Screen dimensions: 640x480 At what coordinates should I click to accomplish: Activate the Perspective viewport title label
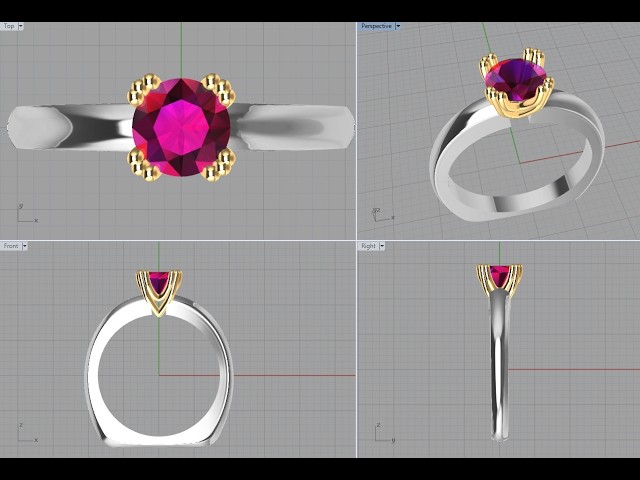click(x=376, y=26)
